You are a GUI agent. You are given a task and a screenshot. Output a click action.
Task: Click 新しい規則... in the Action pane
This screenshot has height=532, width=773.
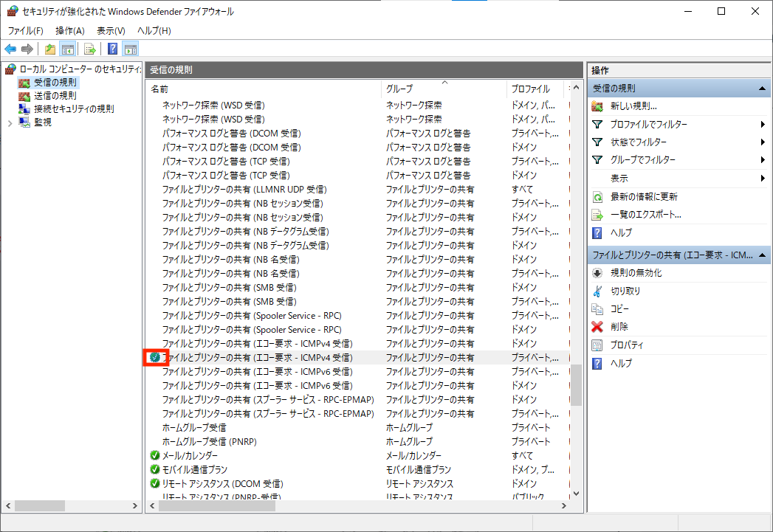tap(633, 106)
